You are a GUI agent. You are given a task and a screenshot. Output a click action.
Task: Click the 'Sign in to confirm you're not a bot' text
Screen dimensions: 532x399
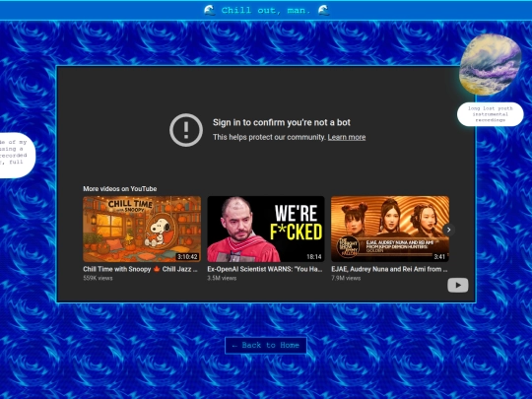coord(281,122)
